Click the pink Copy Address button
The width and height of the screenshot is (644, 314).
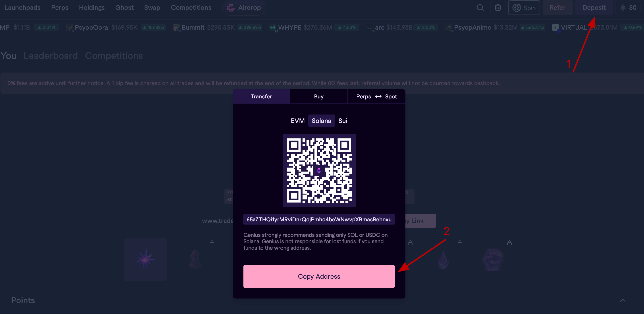pos(319,276)
